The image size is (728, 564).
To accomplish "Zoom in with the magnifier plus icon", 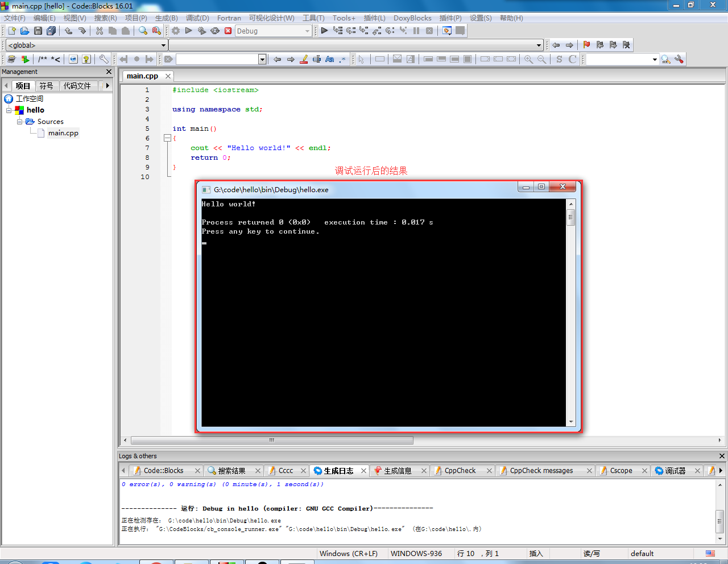I will tap(528, 59).
